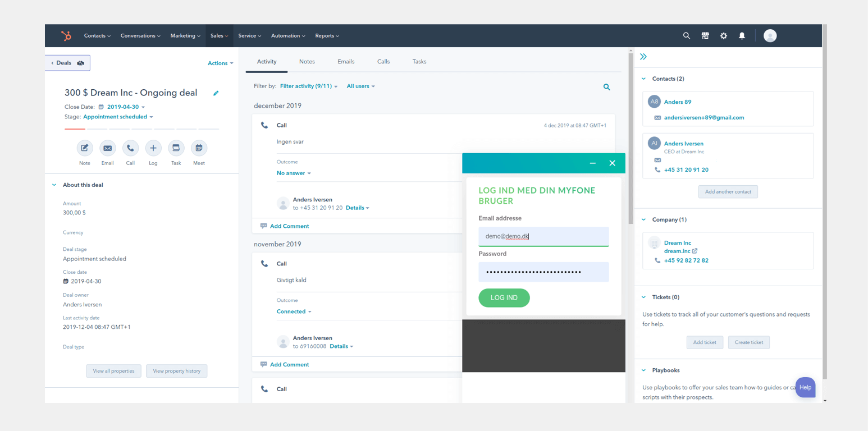
Task: Open HubSpot settings gear
Action: point(723,35)
